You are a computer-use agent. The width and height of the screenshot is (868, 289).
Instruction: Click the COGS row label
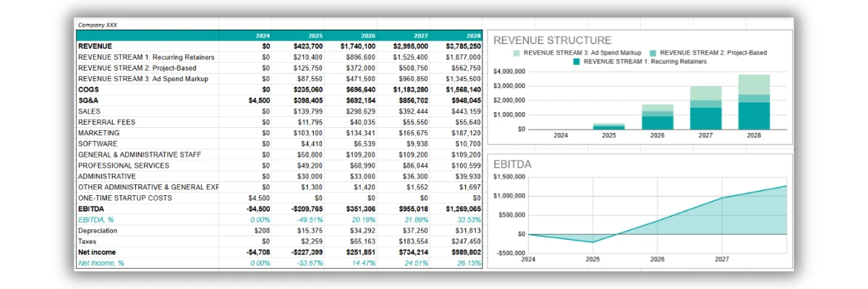[x=88, y=90]
